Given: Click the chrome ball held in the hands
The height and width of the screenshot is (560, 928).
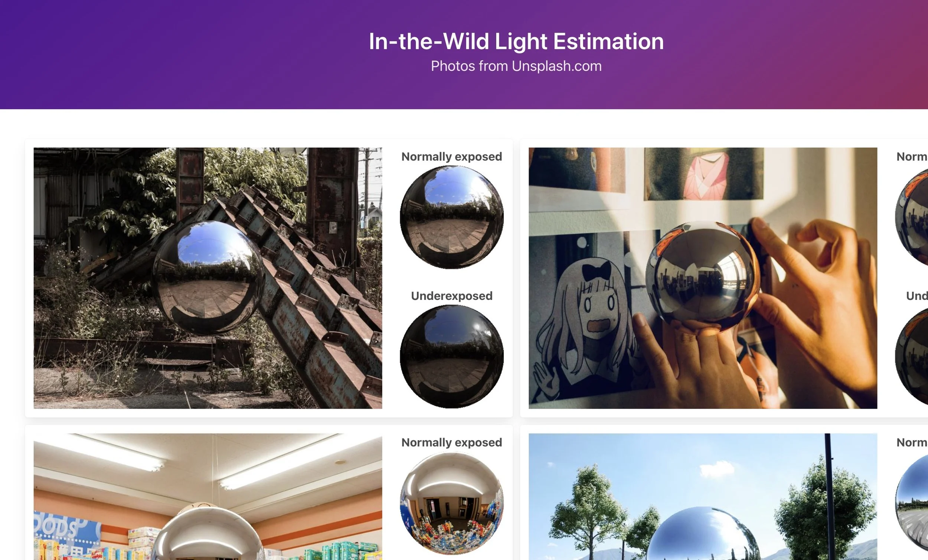Looking at the screenshot, I should pyautogui.click(x=703, y=278).
